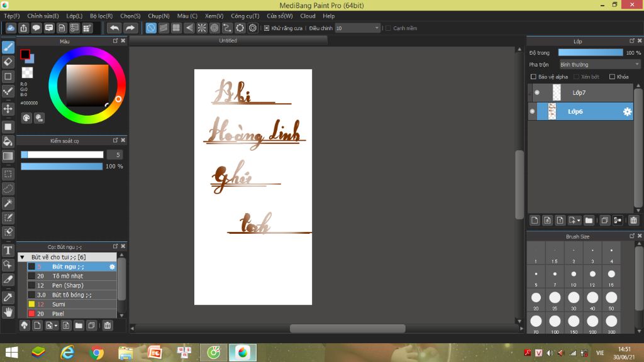Download cloud brush in brush panel
Viewport: 644px width, 362px height.
25,326
